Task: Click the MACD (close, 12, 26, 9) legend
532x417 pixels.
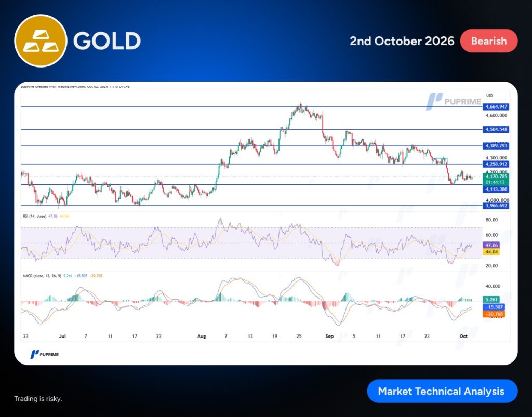Action: click(x=42, y=276)
